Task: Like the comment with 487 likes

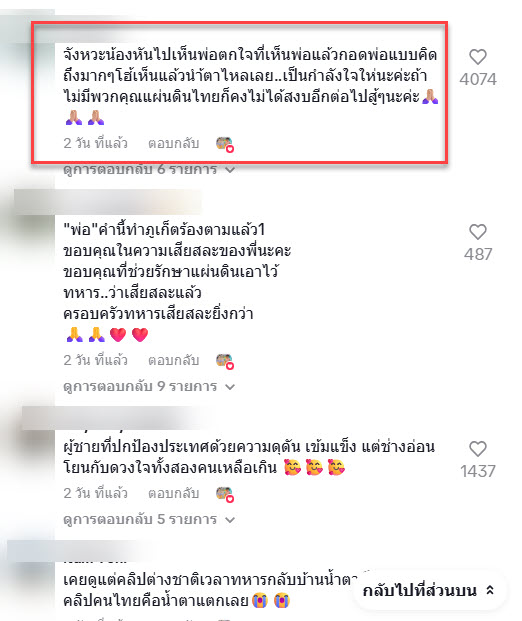Action: point(478,232)
